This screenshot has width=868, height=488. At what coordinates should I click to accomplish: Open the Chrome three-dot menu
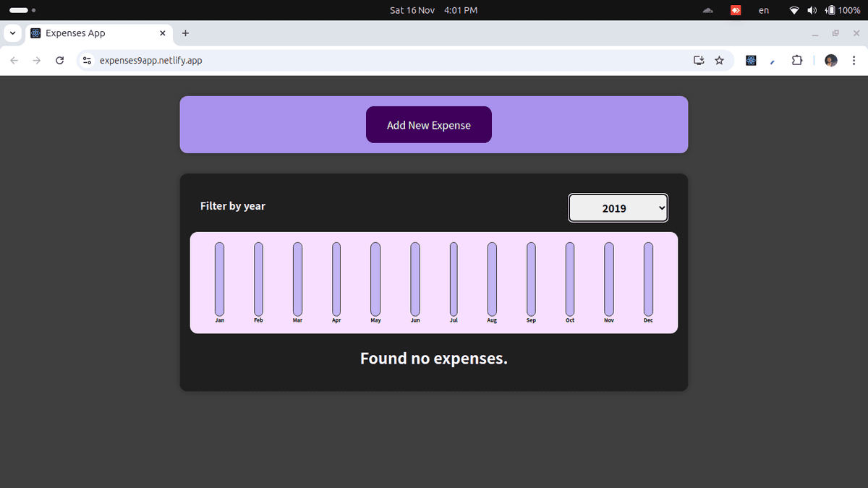[854, 60]
